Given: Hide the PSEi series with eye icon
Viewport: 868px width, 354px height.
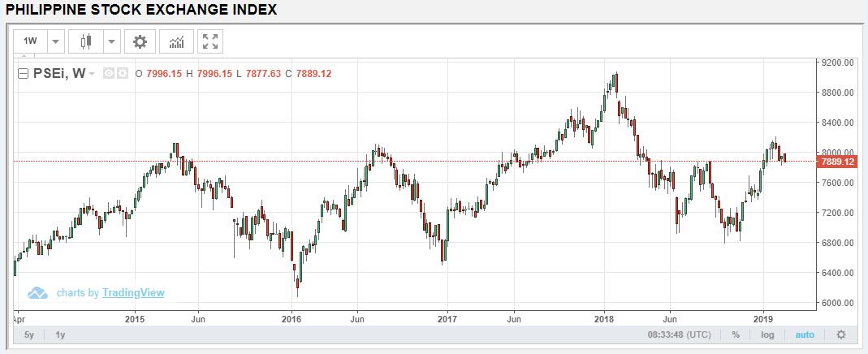Looking at the screenshot, I should click(x=110, y=74).
